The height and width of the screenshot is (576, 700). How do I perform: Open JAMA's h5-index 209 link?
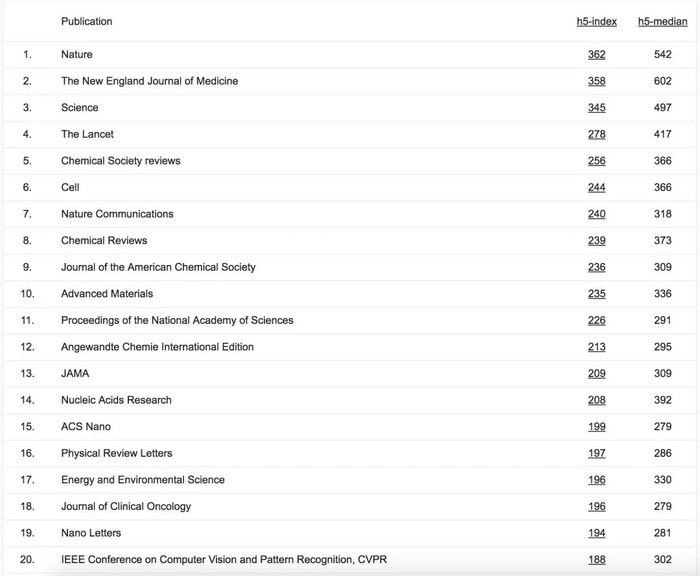(596, 373)
